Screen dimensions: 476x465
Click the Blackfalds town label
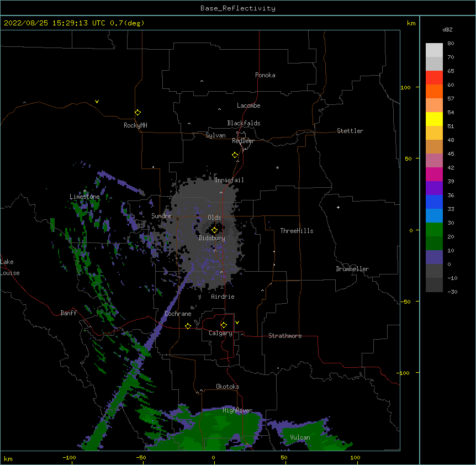[244, 123]
